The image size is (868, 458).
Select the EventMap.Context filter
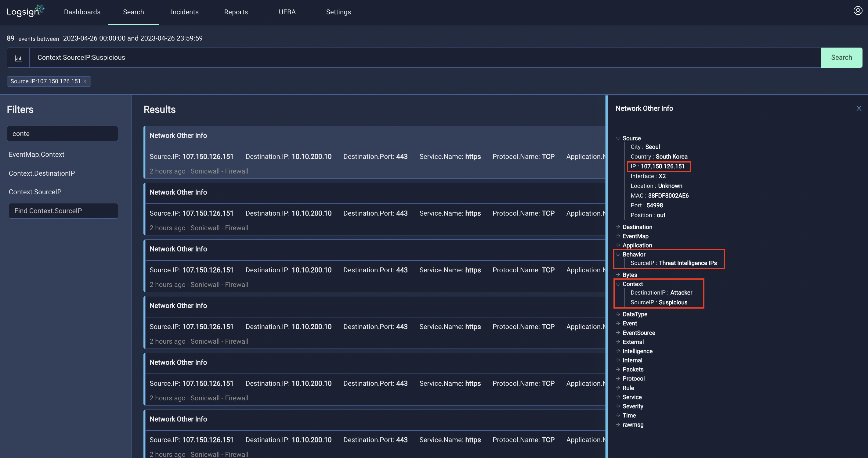pos(36,155)
